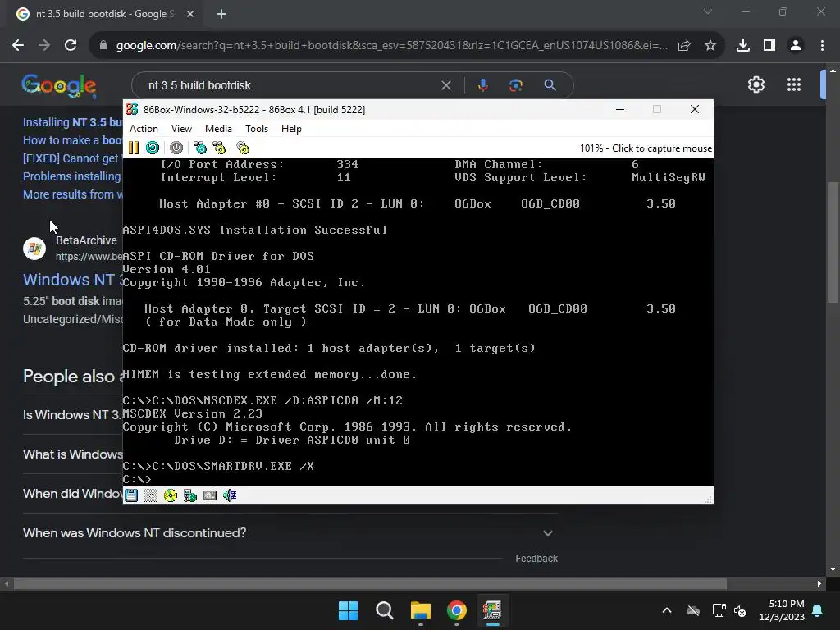The image size is (840, 630).
Task: Click the grey device status bar icon
Action: point(210,495)
